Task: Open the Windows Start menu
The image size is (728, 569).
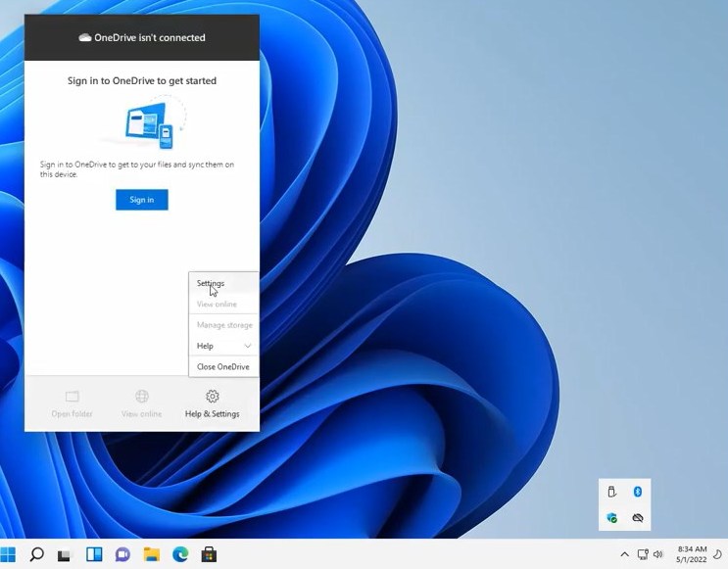Action: pyautogui.click(x=8, y=554)
